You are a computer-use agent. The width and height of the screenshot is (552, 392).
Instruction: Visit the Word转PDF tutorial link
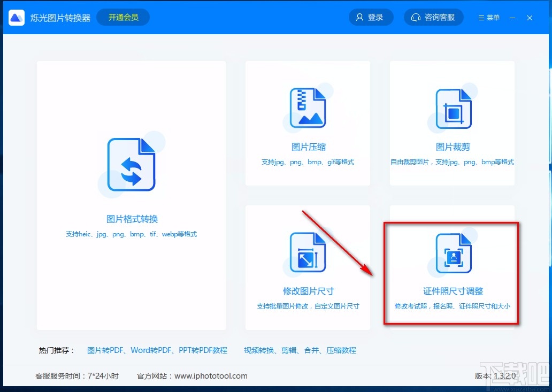click(x=150, y=350)
